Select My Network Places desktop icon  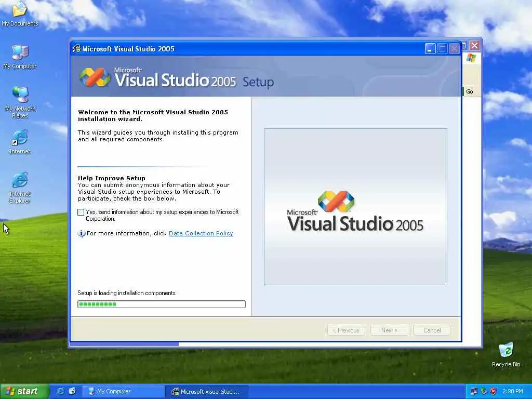pyautogui.click(x=20, y=102)
